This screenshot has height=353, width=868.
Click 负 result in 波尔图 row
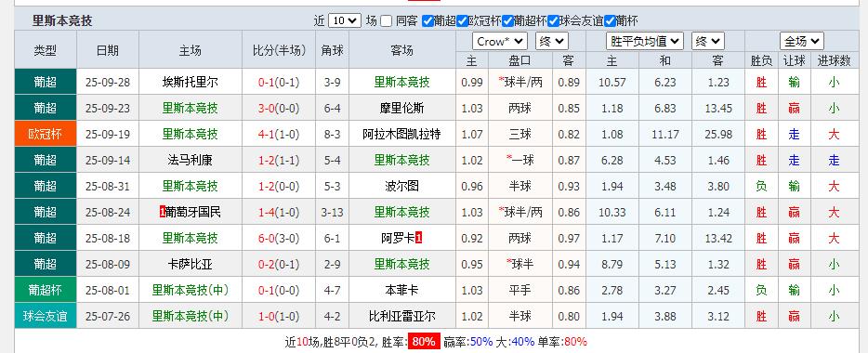click(x=761, y=187)
